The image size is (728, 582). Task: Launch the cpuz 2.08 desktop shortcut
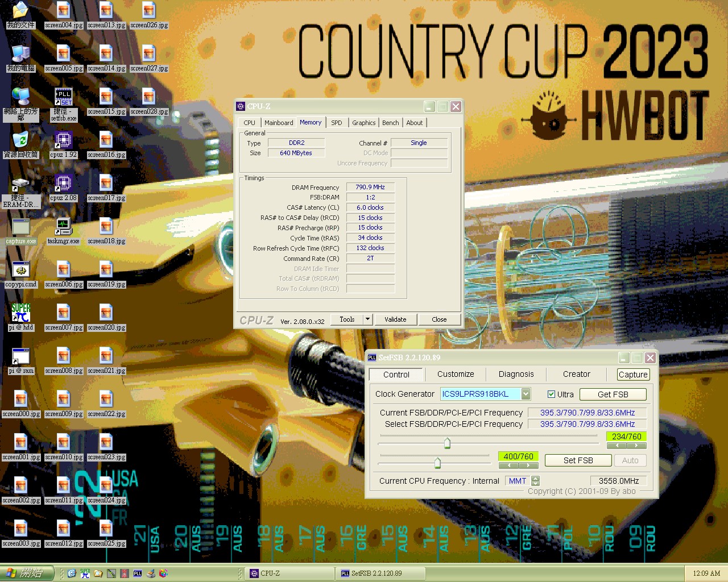tap(63, 188)
